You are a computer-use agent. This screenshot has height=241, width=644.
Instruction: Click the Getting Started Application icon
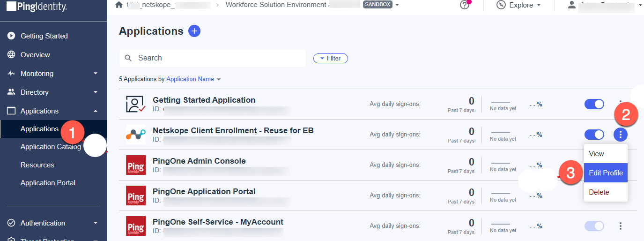(136, 104)
